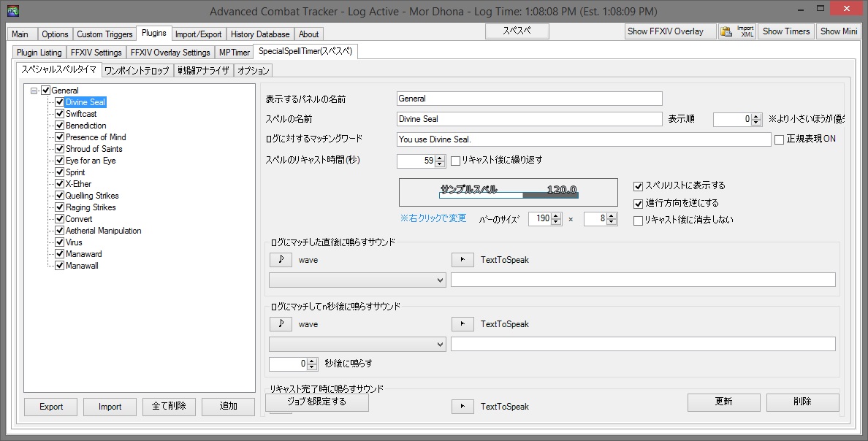868x441 pixels.
Task: Click the Show FFXIV Overlay button
Action: click(x=670, y=31)
